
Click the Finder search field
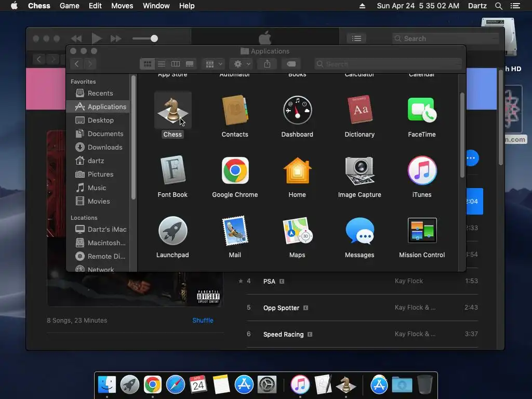point(388,64)
